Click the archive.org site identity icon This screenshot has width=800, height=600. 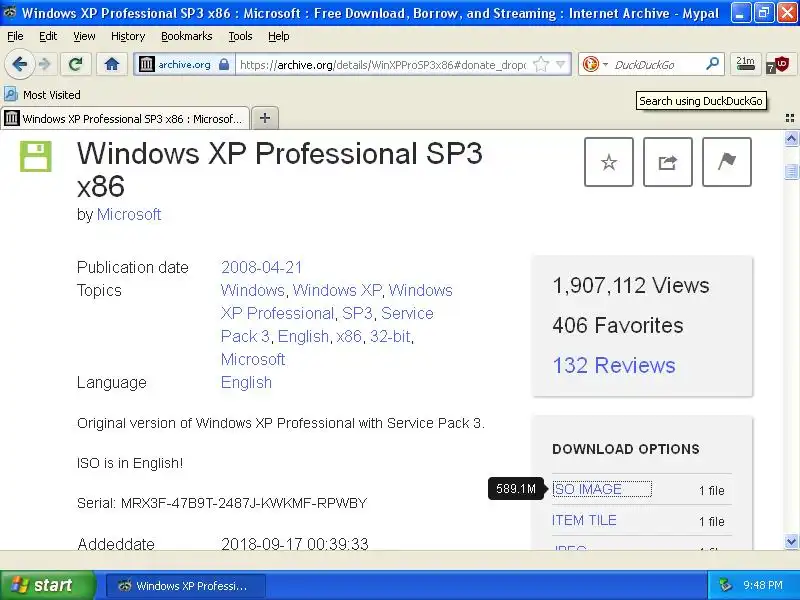coord(147,64)
